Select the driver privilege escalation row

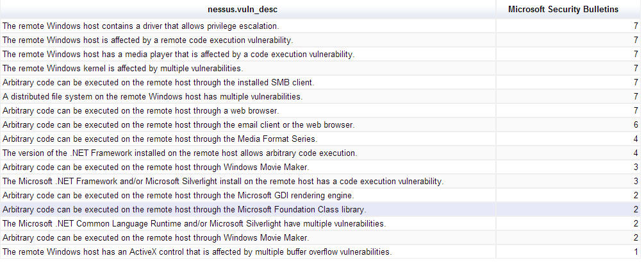[x=320, y=26]
